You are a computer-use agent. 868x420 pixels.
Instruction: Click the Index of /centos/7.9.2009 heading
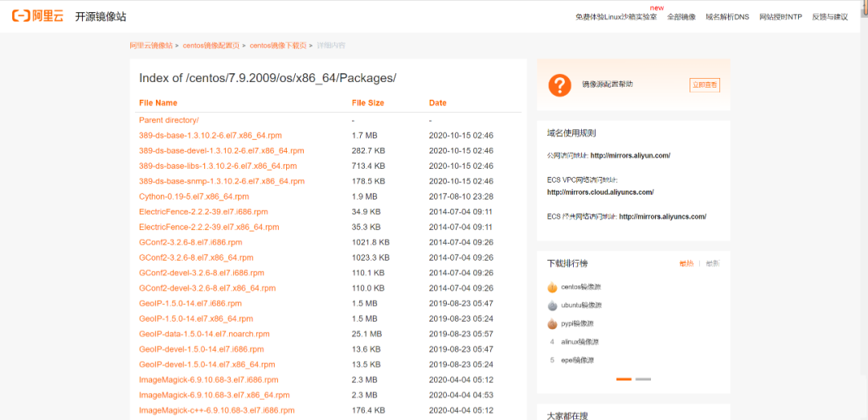tap(268, 78)
